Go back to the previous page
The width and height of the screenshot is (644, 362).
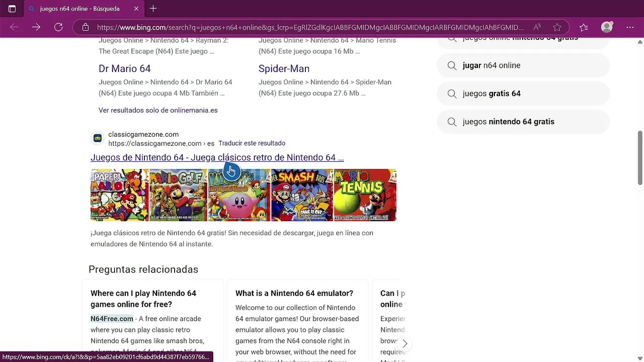14,27
